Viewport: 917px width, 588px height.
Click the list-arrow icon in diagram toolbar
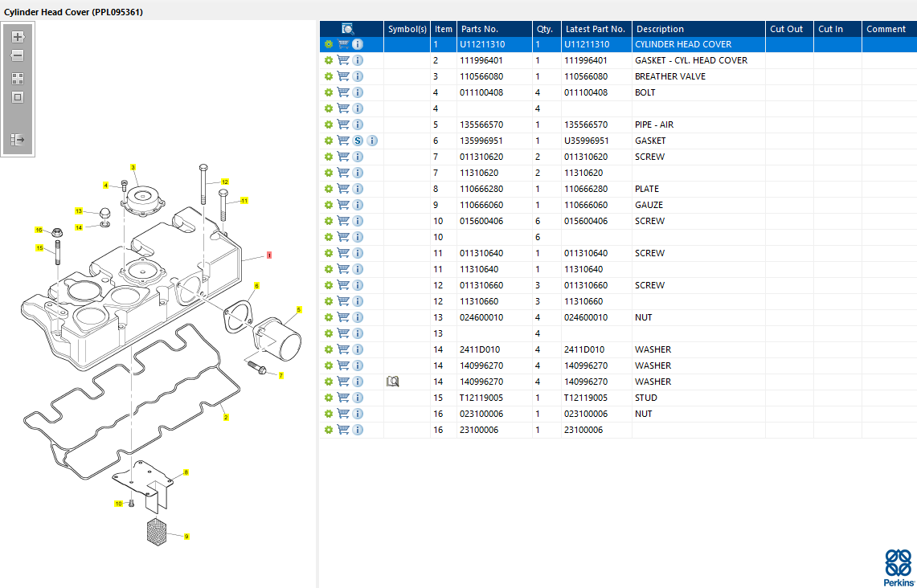click(18, 140)
